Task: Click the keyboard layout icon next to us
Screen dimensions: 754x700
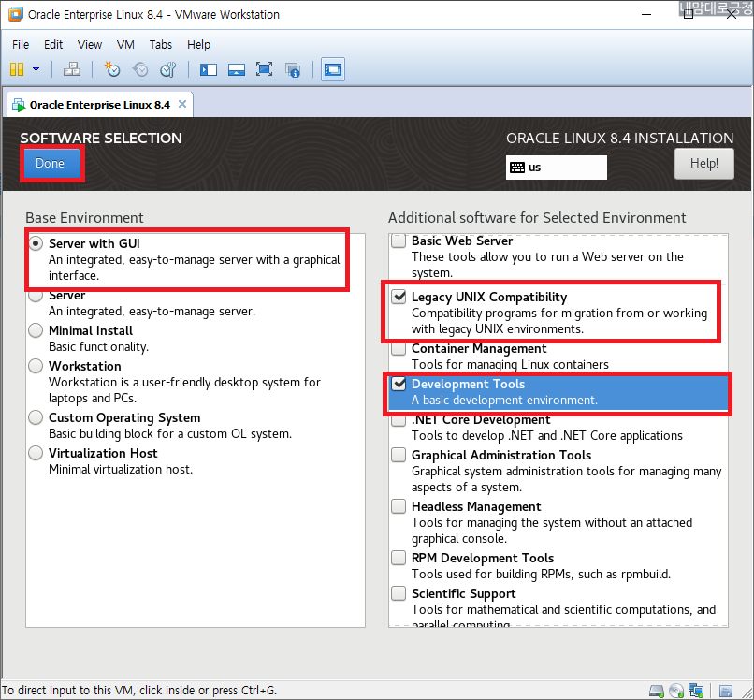Action: 517,168
